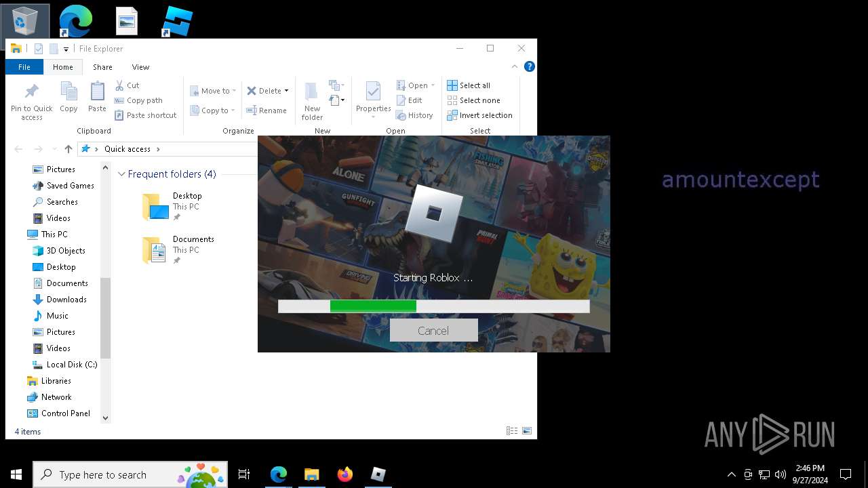The width and height of the screenshot is (868, 488).
Task: Cancel the Roblox startup
Action: 433,331
